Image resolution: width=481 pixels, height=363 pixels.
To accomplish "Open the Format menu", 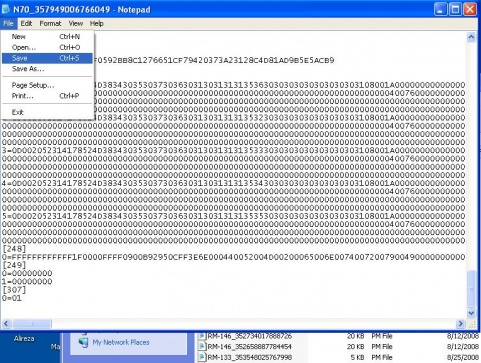I will click(x=50, y=23).
